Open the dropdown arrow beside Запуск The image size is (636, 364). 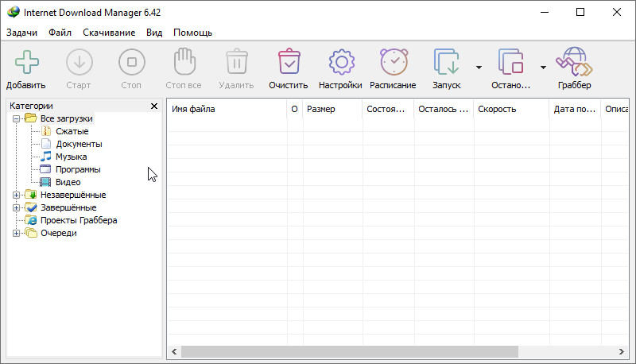tap(479, 68)
